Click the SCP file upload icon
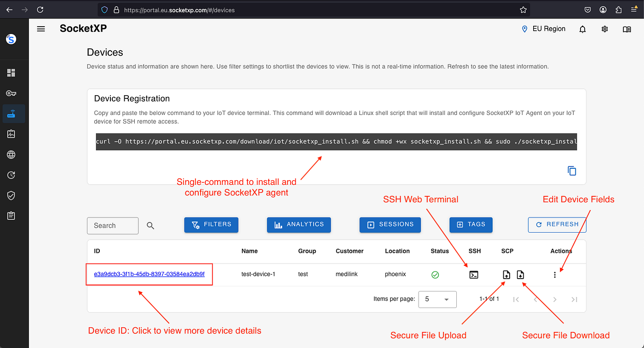 pyautogui.click(x=506, y=275)
